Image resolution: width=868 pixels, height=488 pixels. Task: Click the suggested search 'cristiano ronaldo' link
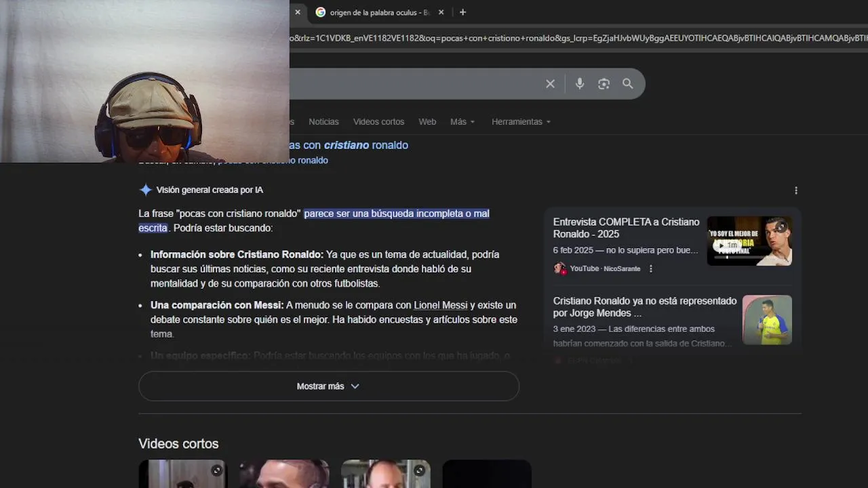[349, 145]
